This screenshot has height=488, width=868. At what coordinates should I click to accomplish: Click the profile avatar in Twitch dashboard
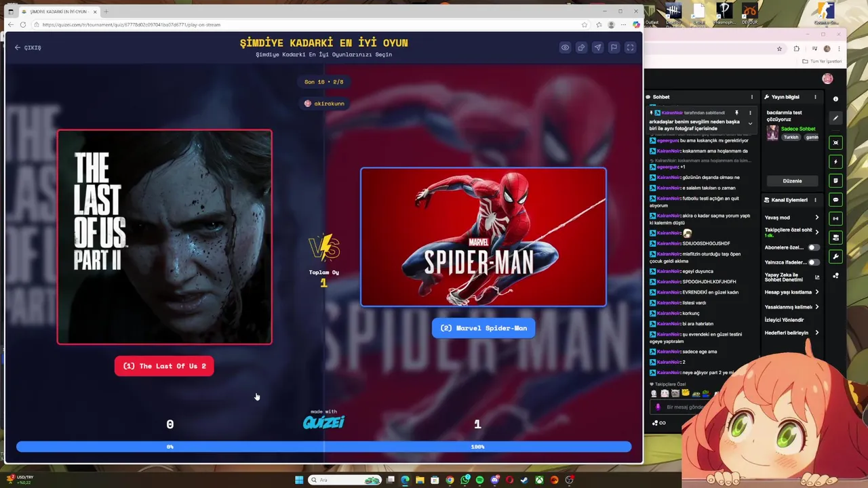click(x=827, y=79)
